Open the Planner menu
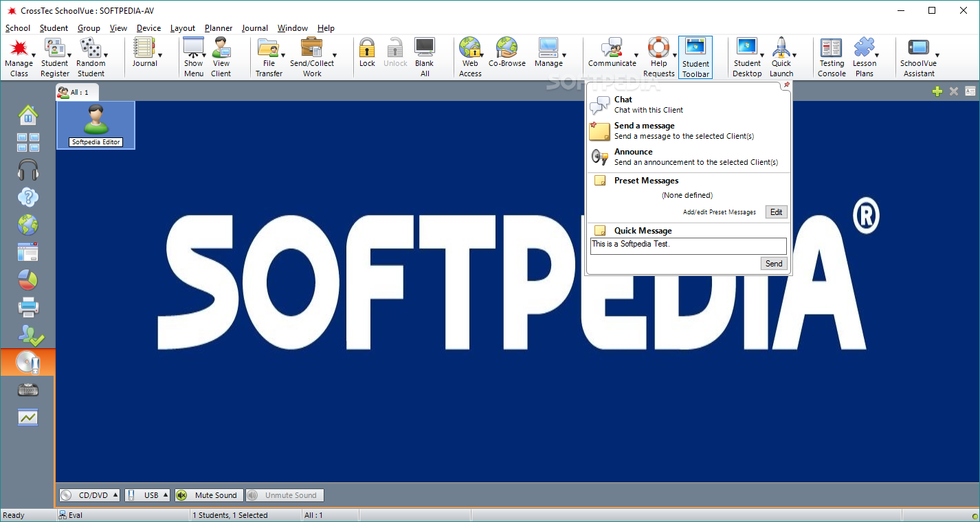Viewport: 980px width, 522px height. [x=219, y=28]
